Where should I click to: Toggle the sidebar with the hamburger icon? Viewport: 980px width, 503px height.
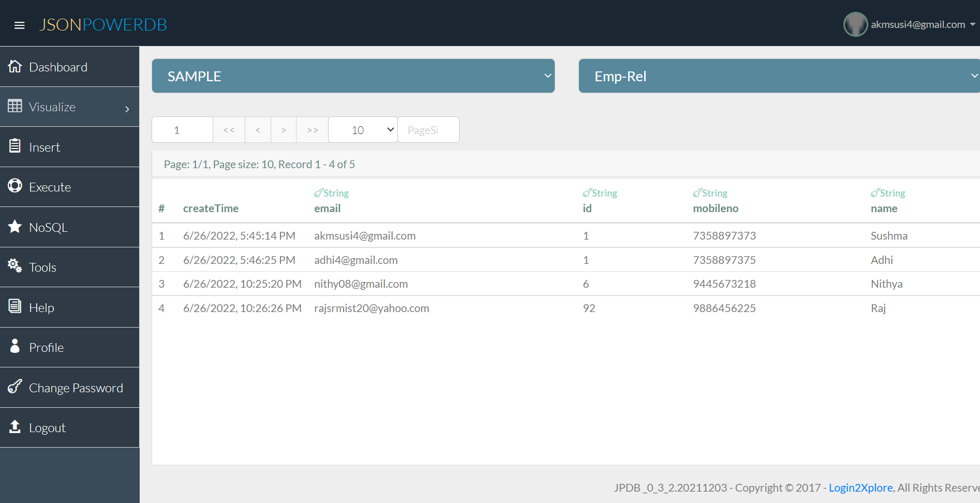(20, 25)
